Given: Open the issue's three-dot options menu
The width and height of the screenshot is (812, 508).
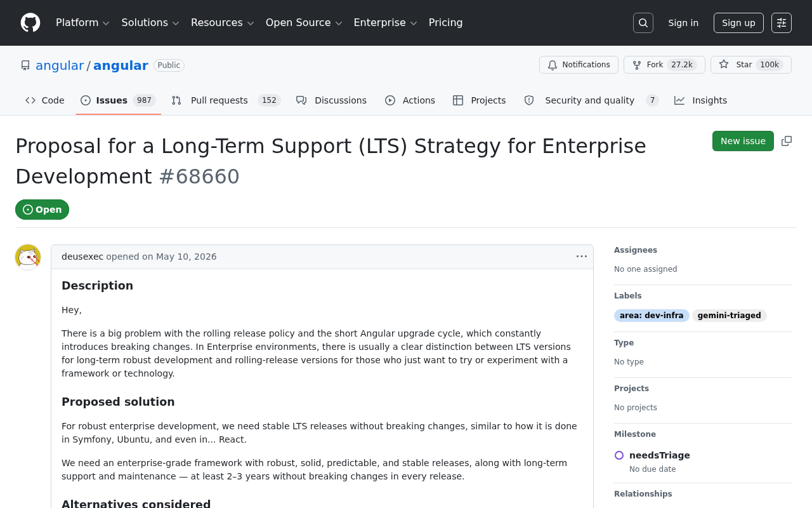Looking at the screenshot, I should coord(582,257).
